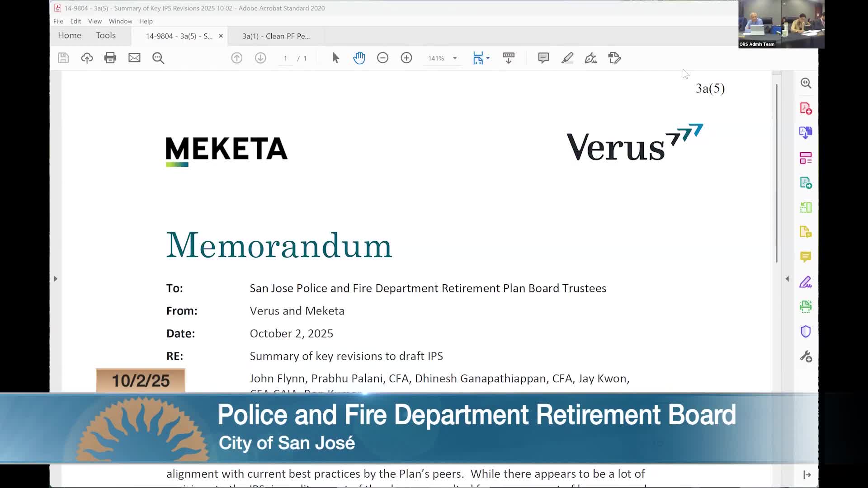Click the page number input field
This screenshot has width=868, height=488.
[285, 58]
